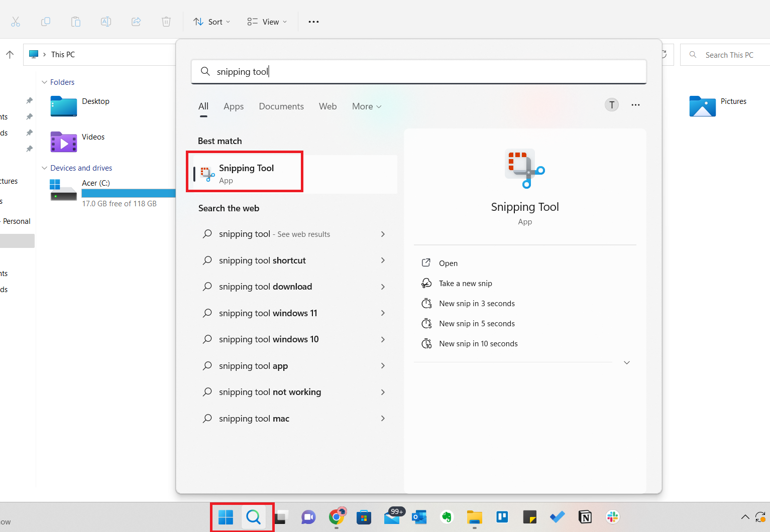The width and height of the screenshot is (770, 532).
Task: Expand arrow for 'snipping tool shortcut' suggestion
Action: tap(383, 260)
